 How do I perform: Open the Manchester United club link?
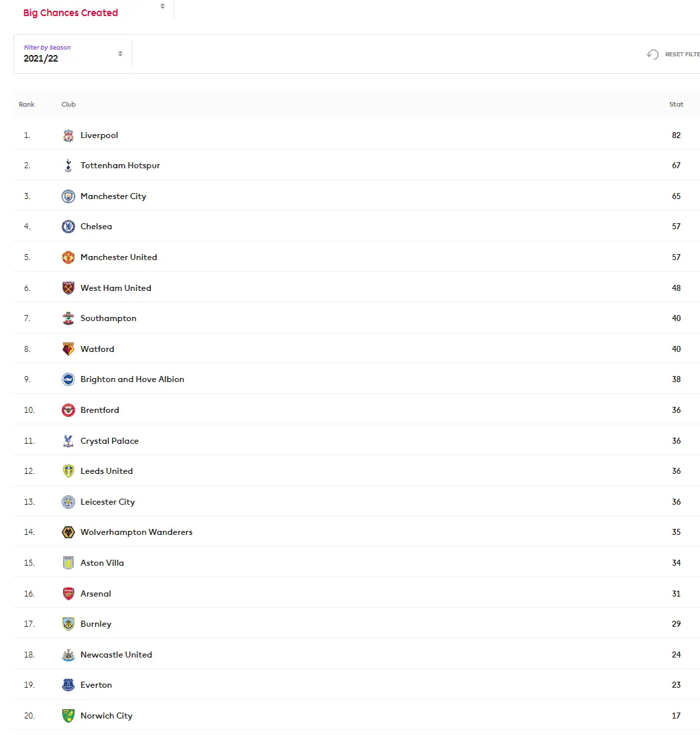coord(119,257)
